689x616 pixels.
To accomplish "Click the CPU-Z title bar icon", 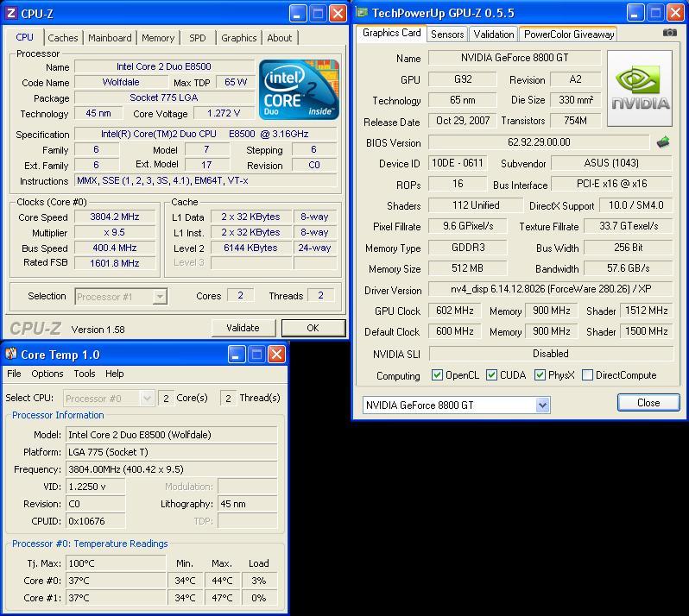I will tap(9, 14).
